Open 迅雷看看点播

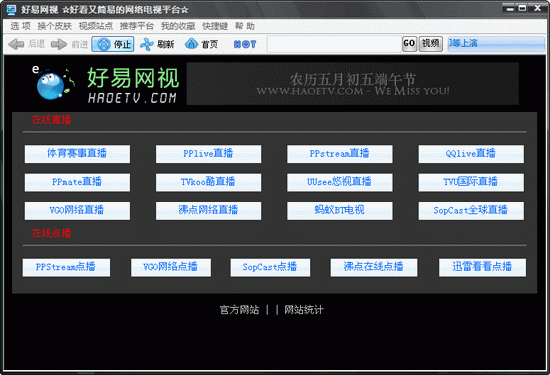tap(482, 267)
